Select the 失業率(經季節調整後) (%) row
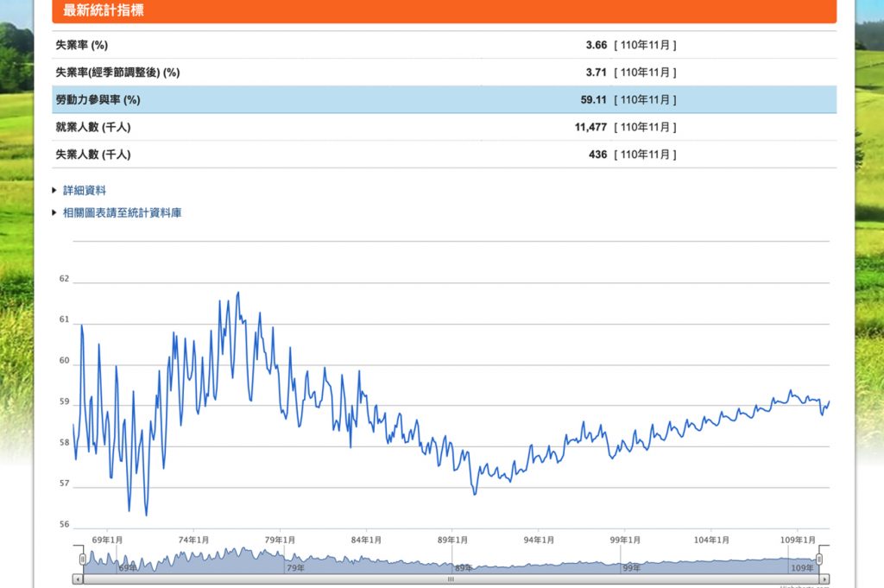This screenshot has width=884, height=588. click(445, 73)
